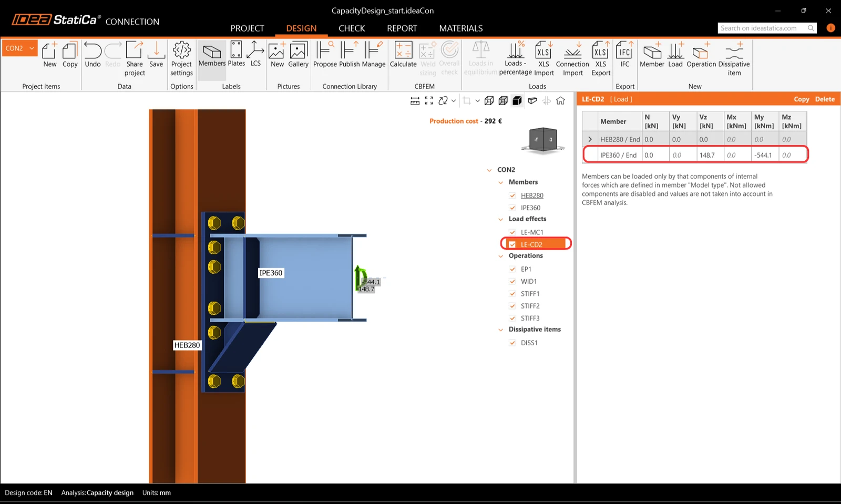
Task: Open Project settings
Action: pos(181,59)
